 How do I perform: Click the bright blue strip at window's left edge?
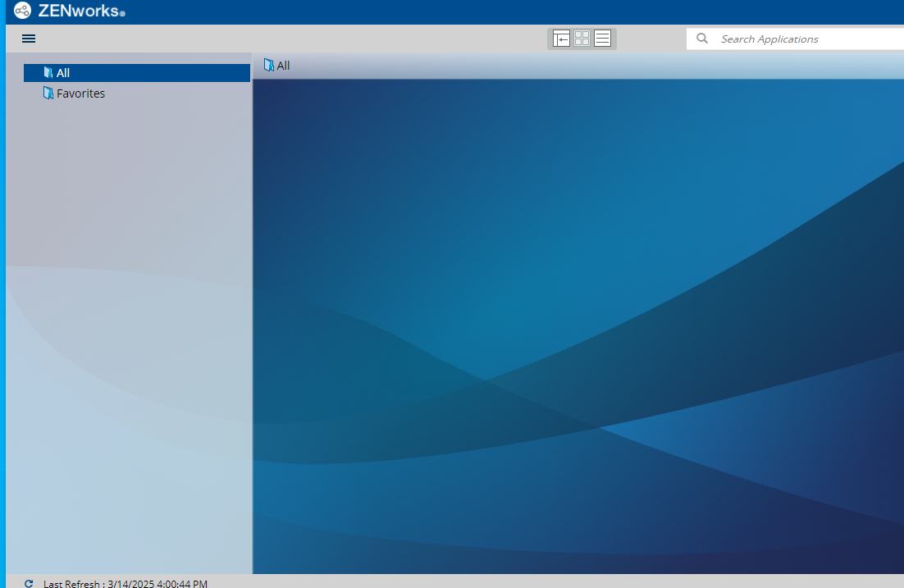(x=2, y=328)
